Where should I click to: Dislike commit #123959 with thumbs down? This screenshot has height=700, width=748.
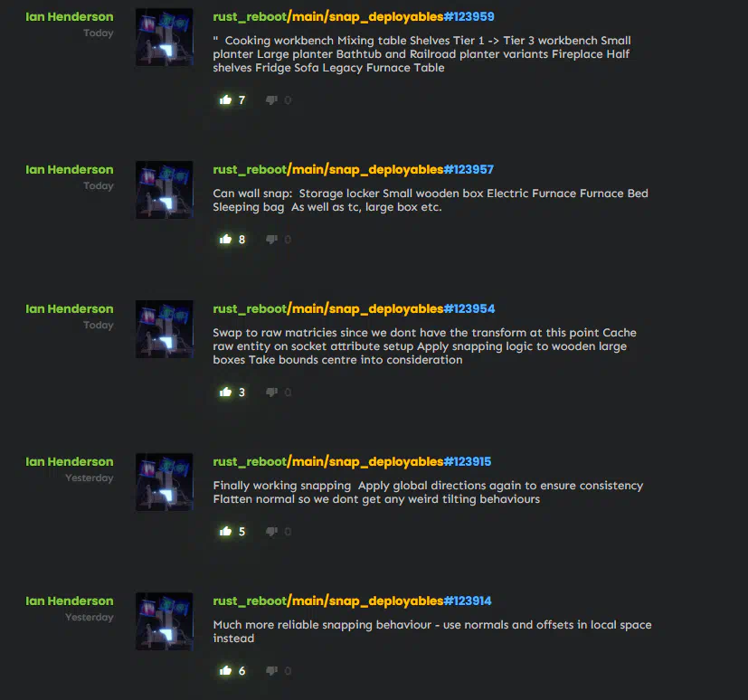tap(271, 99)
